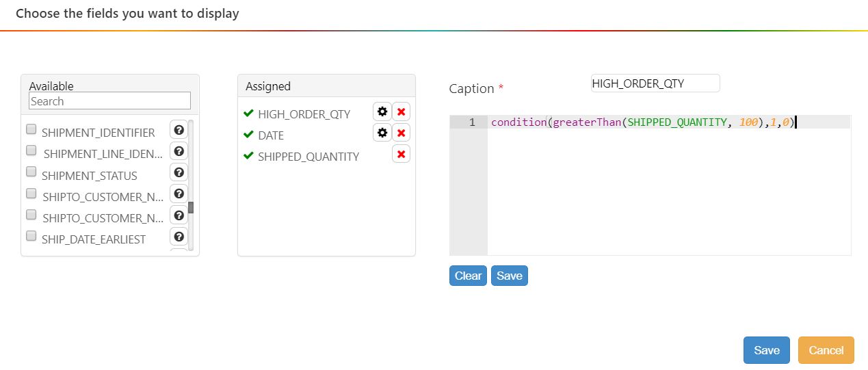Show help for SHIPMENT_LINE_IDEN... field
Screen dimensions: 868x370
pyautogui.click(x=179, y=151)
